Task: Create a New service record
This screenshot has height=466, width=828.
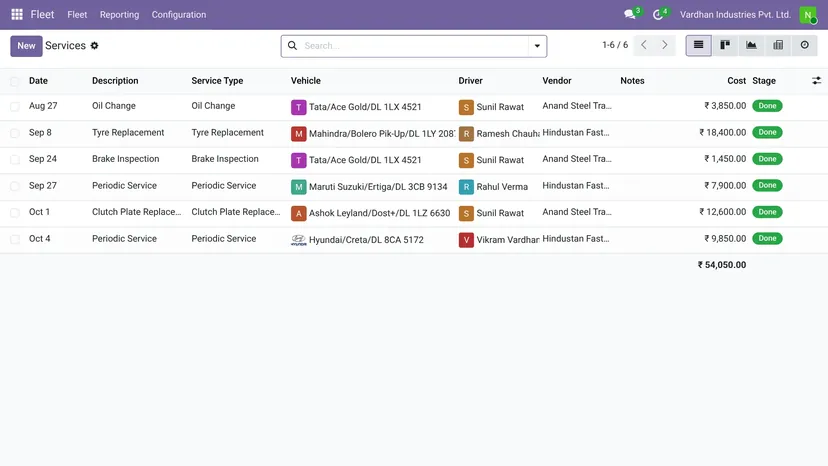Action: pyautogui.click(x=26, y=46)
